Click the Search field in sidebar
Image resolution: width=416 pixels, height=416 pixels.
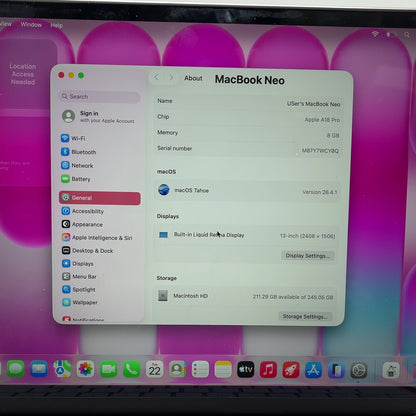99,96
